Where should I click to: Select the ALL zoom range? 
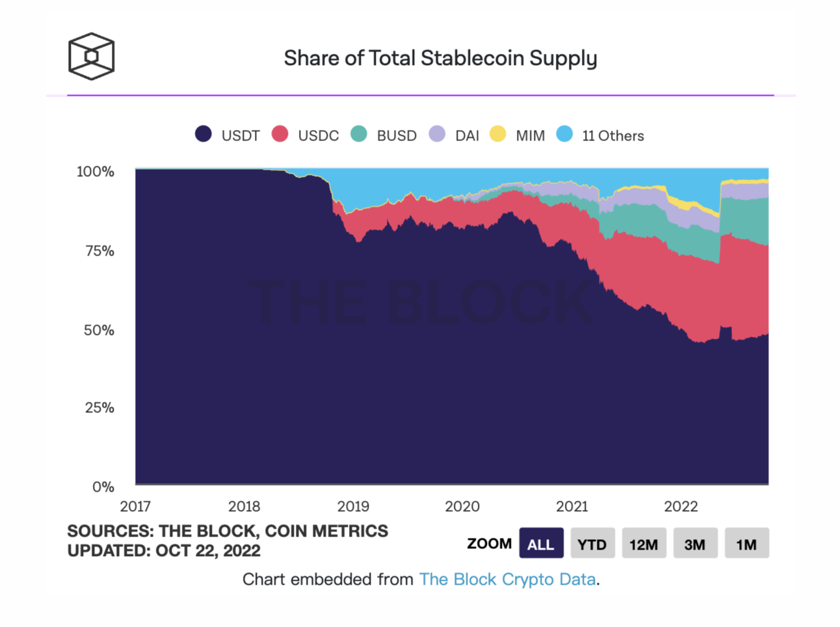tap(541, 544)
